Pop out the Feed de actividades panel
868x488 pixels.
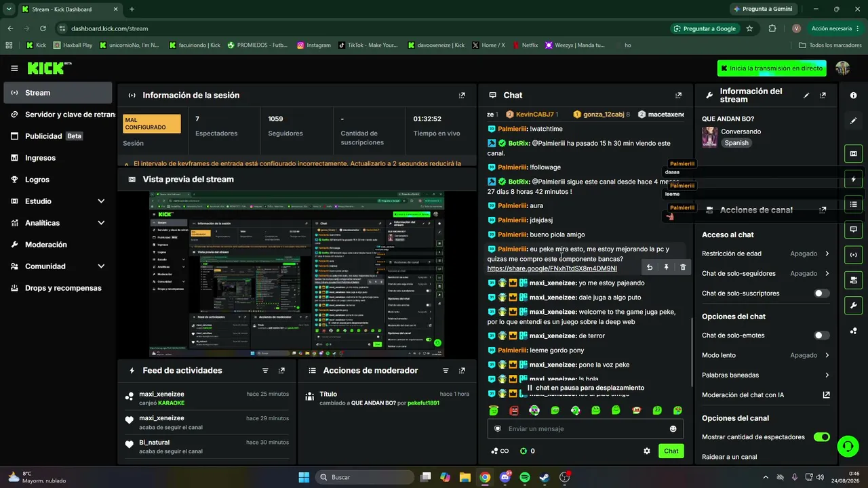[281, 371]
